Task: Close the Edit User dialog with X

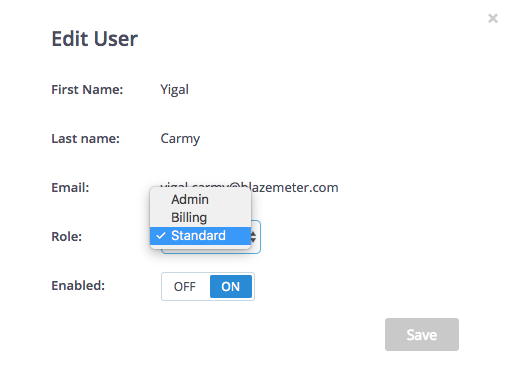Action: [493, 18]
